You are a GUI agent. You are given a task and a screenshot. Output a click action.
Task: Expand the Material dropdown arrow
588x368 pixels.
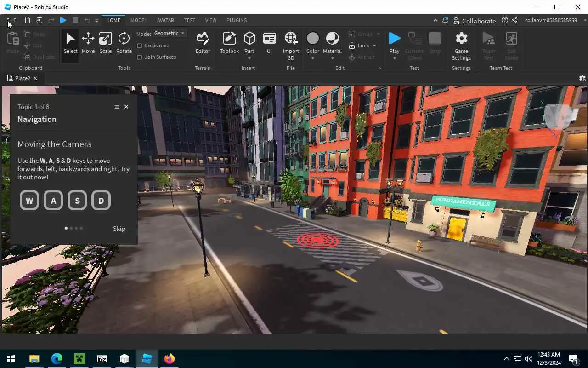click(332, 58)
